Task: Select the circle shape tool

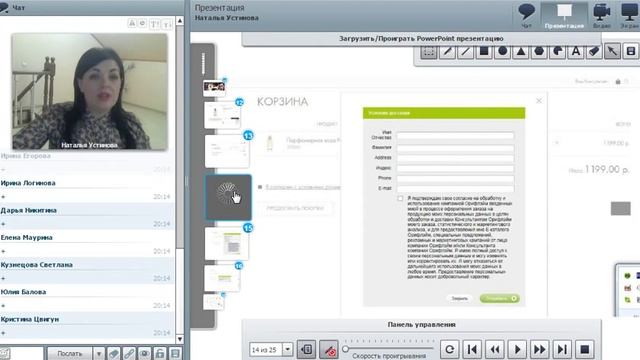Action: 502,52
